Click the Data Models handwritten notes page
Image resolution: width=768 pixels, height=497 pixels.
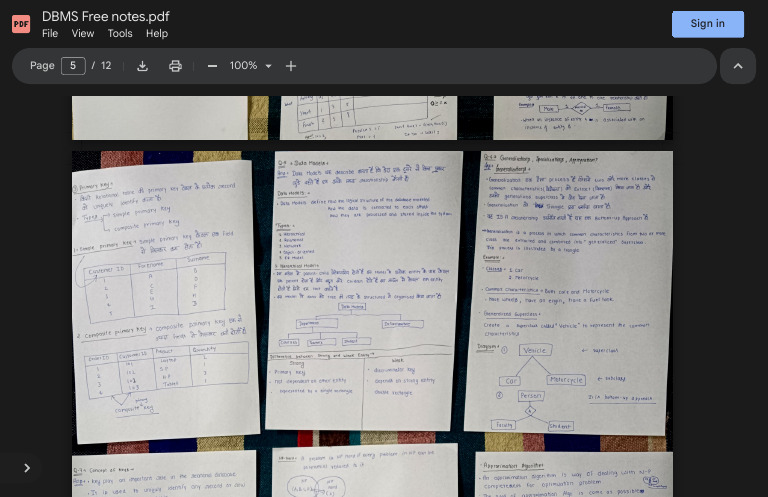point(364,291)
